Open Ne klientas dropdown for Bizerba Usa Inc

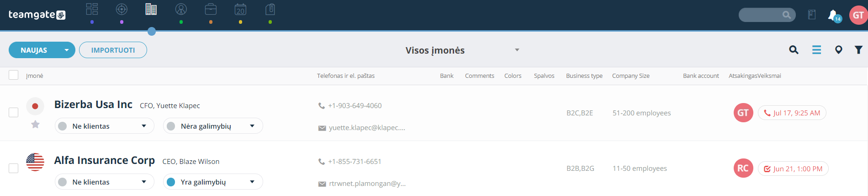pyautogui.click(x=105, y=126)
